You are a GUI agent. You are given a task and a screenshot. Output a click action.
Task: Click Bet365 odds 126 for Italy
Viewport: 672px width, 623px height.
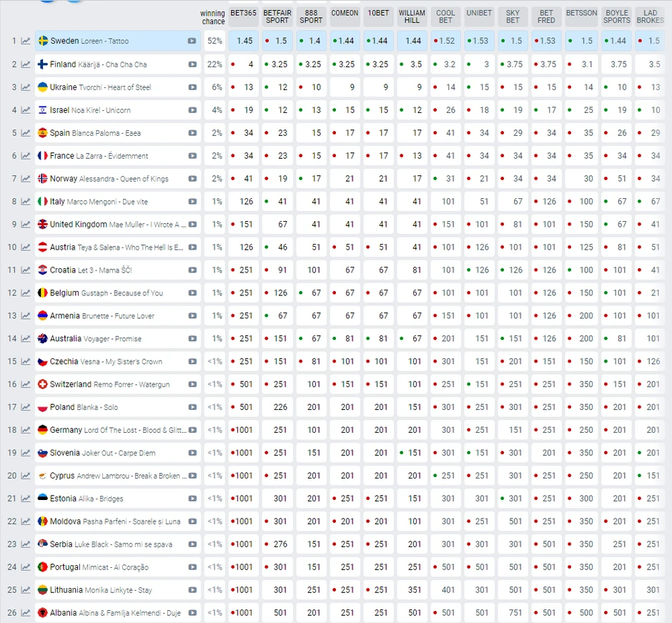pyautogui.click(x=244, y=201)
